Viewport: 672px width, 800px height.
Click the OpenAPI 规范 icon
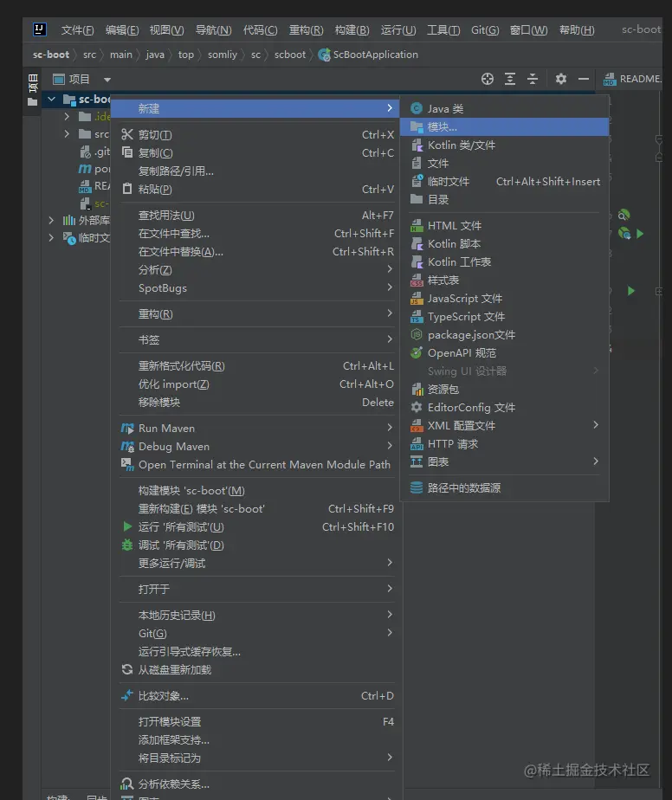pyautogui.click(x=417, y=352)
